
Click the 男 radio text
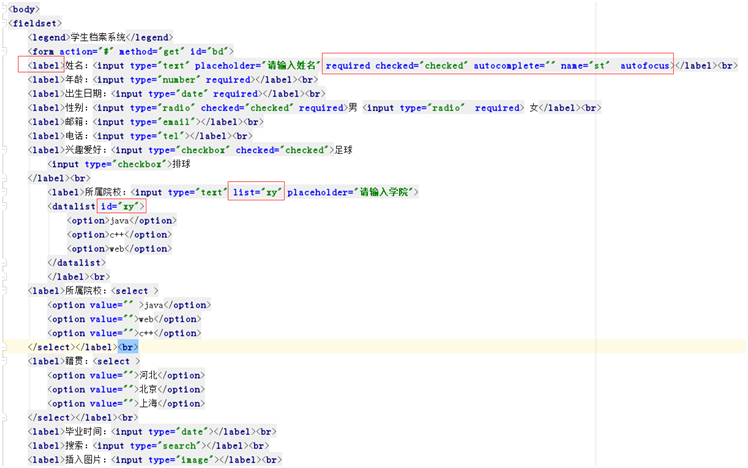point(353,108)
